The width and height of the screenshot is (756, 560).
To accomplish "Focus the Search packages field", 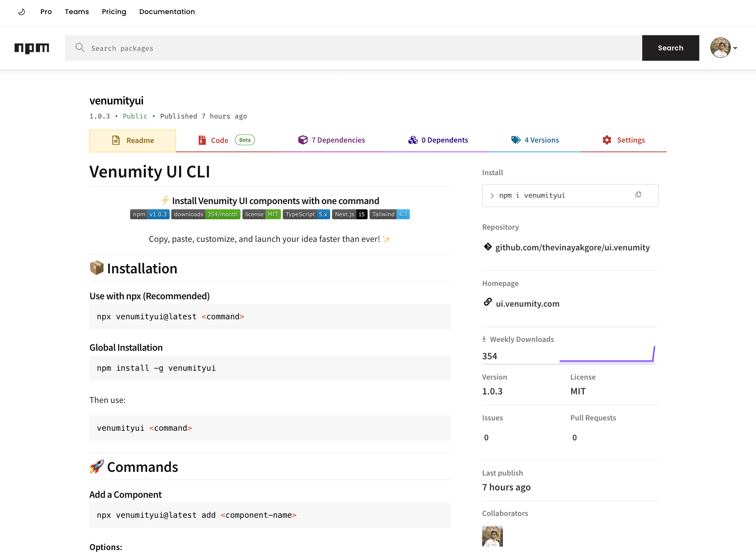I will [x=354, y=48].
